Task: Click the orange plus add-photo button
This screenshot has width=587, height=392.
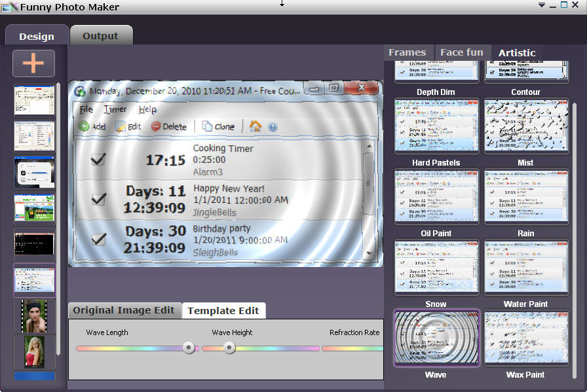Action: click(x=33, y=63)
